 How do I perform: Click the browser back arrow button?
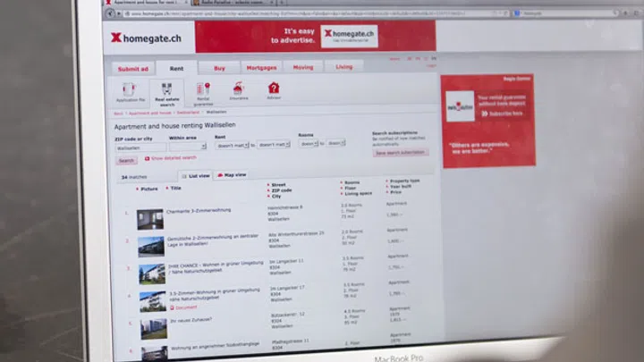(110, 13)
